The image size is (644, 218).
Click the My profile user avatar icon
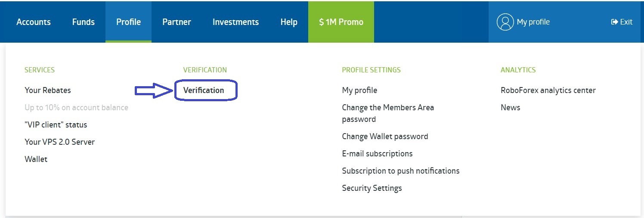505,22
